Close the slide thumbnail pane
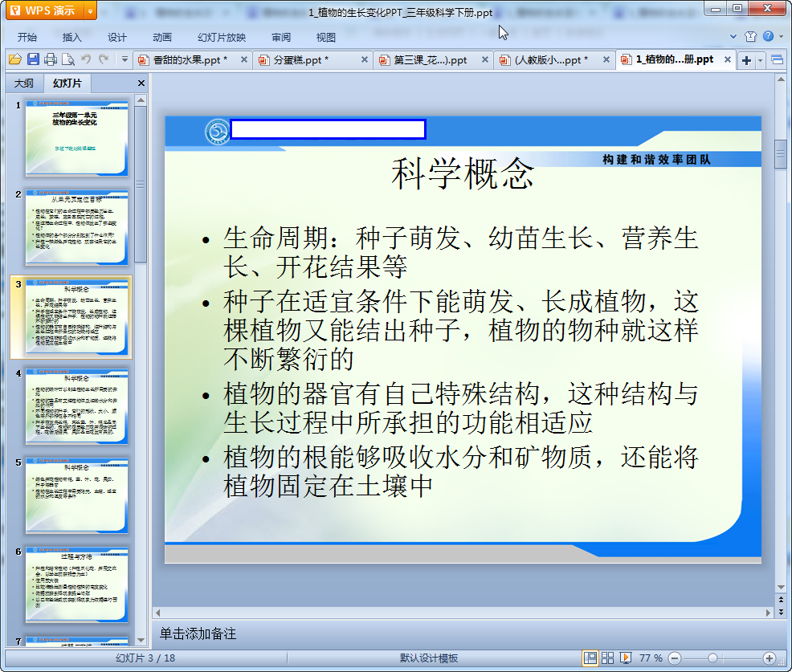The image size is (792, 672). tap(141, 83)
